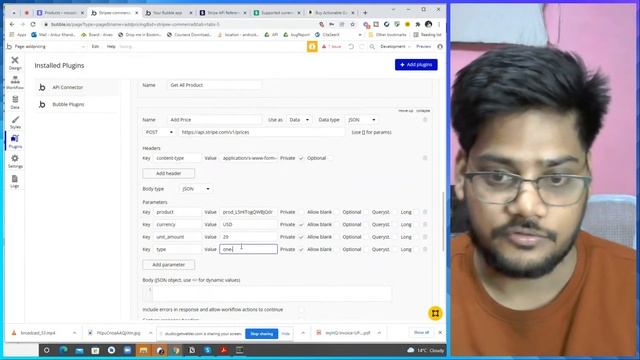
Task: Open the Use as Data dropdown
Action: 299,120
